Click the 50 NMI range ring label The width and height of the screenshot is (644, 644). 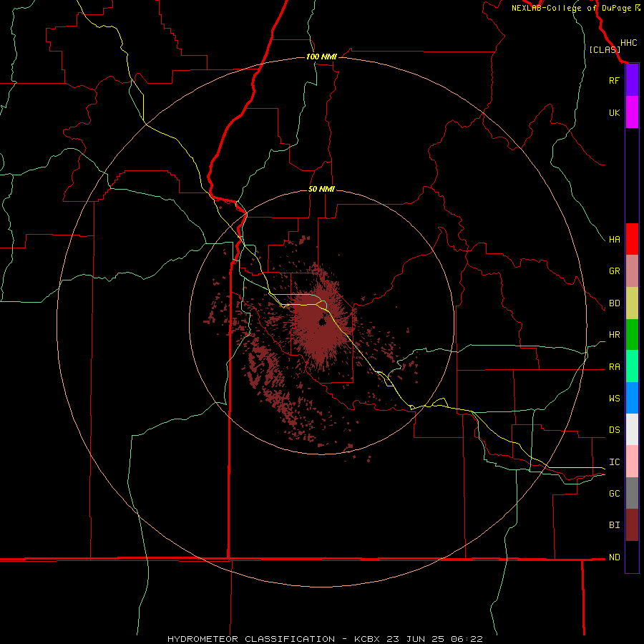coord(321,190)
